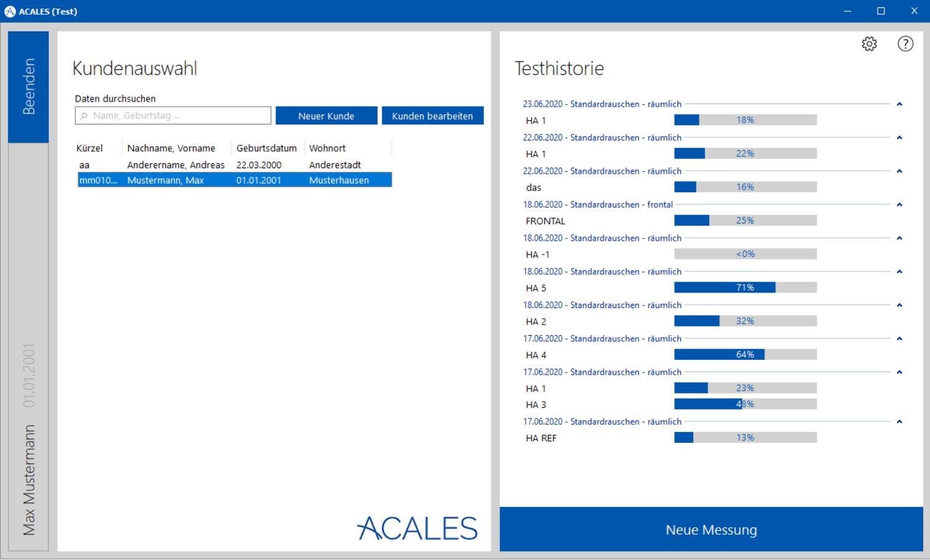Open settings via the gear icon
The height and width of the screenshot is (560, 930).
coord(869,44)
